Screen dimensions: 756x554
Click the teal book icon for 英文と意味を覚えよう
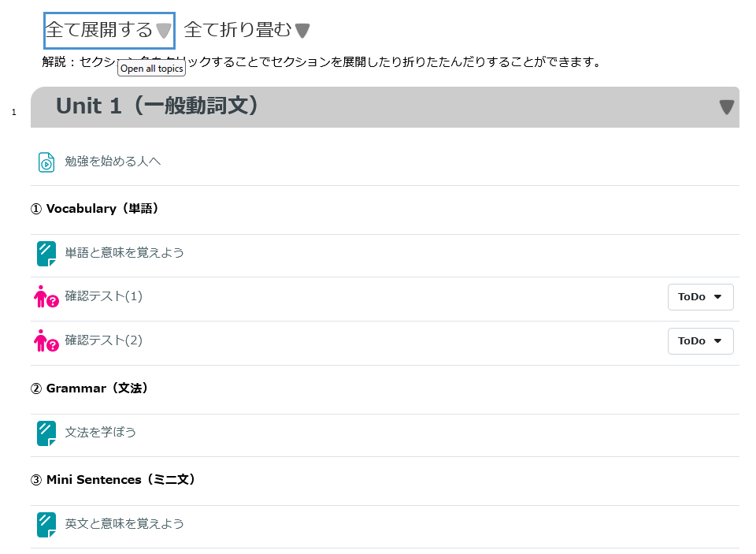click(x=46, y=525)
